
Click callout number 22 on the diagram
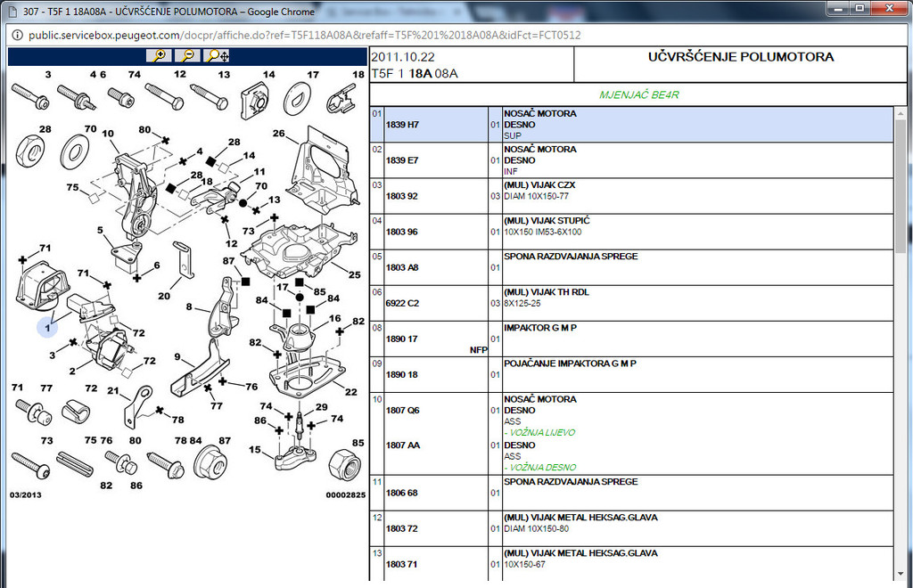[x=351, y=392]
